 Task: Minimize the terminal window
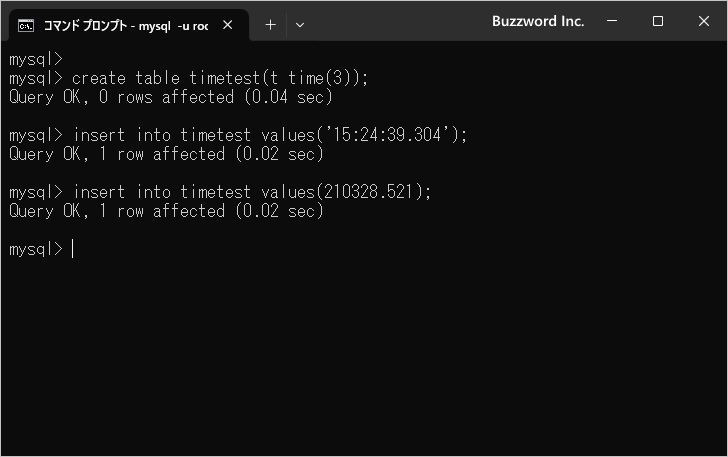(612, 21)
